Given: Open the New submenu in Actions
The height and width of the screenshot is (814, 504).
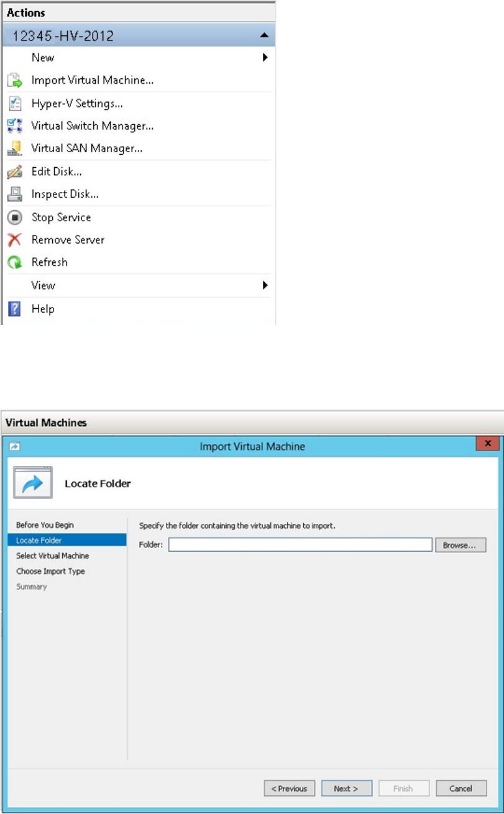Looking at the screenshot, I should tap(43, 58).
